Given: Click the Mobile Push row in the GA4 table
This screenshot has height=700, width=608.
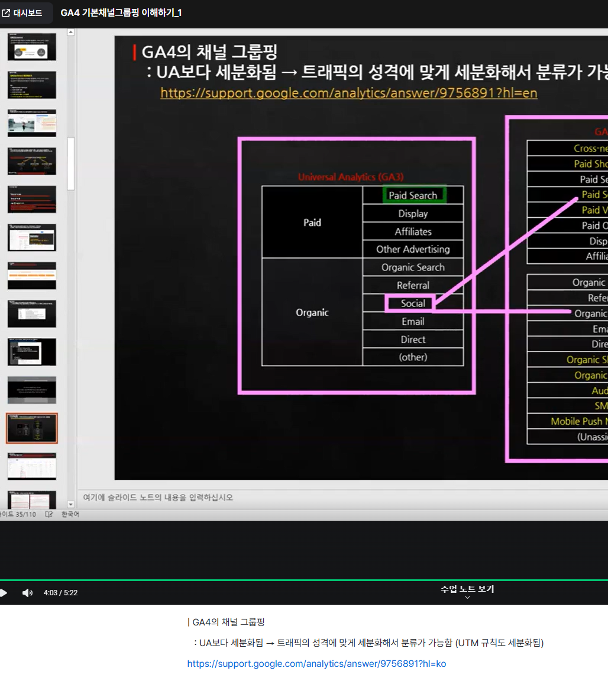Looking at the screenshot, I should 567,421.
